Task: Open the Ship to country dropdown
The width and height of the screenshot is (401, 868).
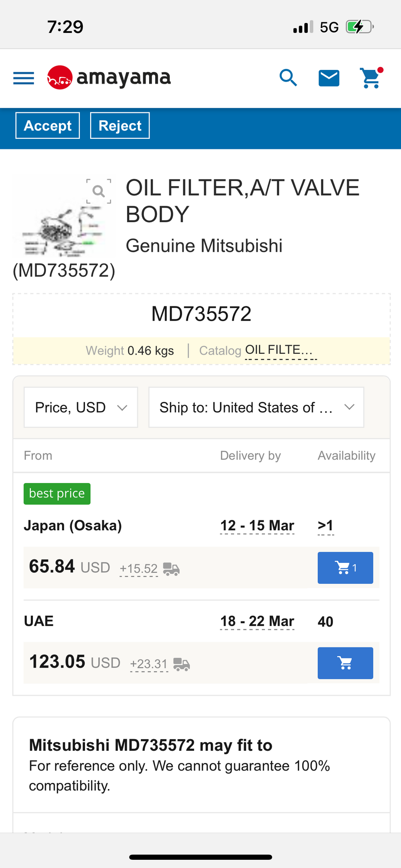Action: click(x=256, y=407)
